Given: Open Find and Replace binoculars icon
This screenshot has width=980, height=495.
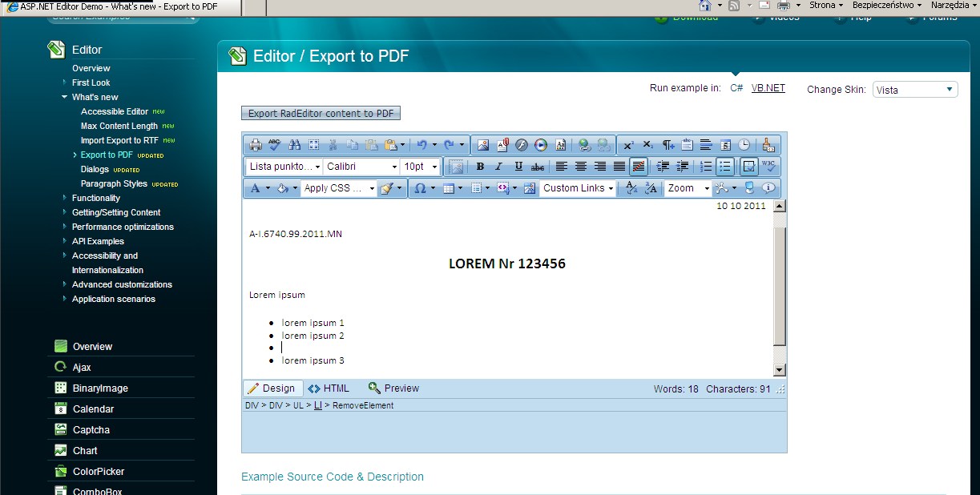Looking at the screenshot, I should tap(294, 145).
